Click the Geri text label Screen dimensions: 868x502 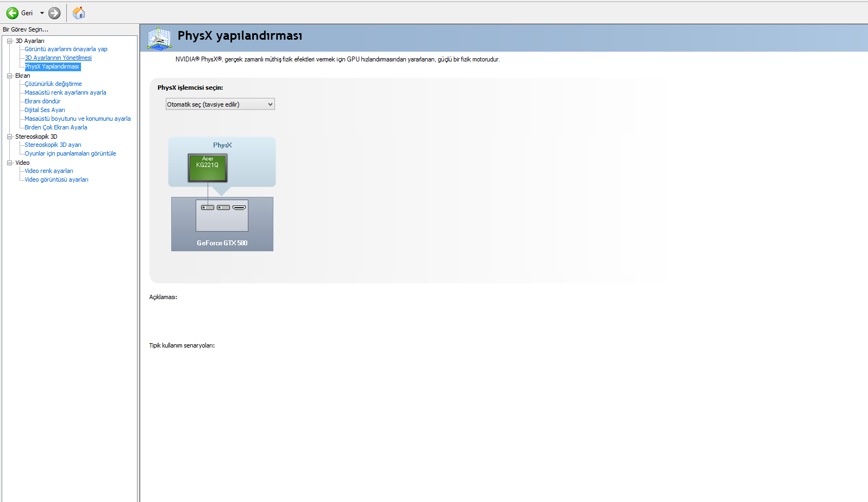(x=27, y=13)
